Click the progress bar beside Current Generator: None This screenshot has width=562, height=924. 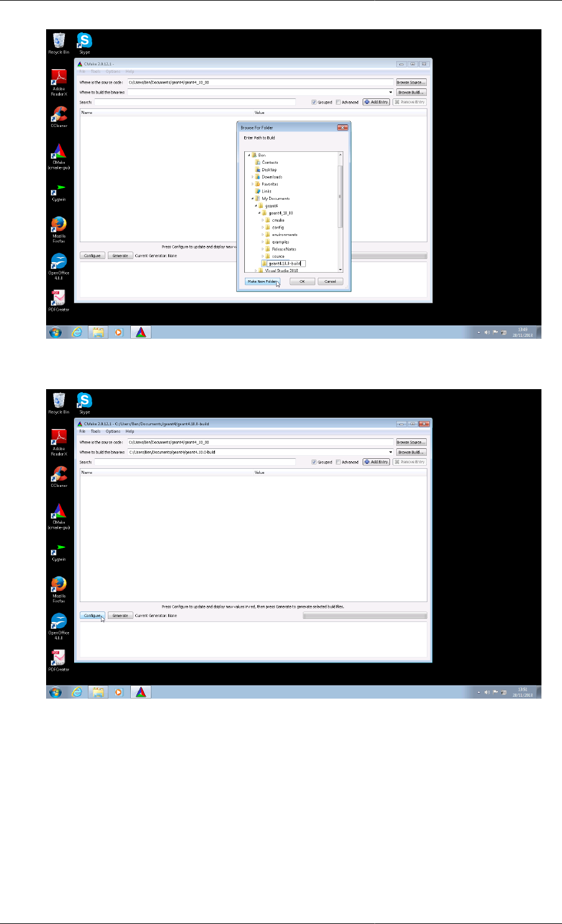click(x=364, y=615)
